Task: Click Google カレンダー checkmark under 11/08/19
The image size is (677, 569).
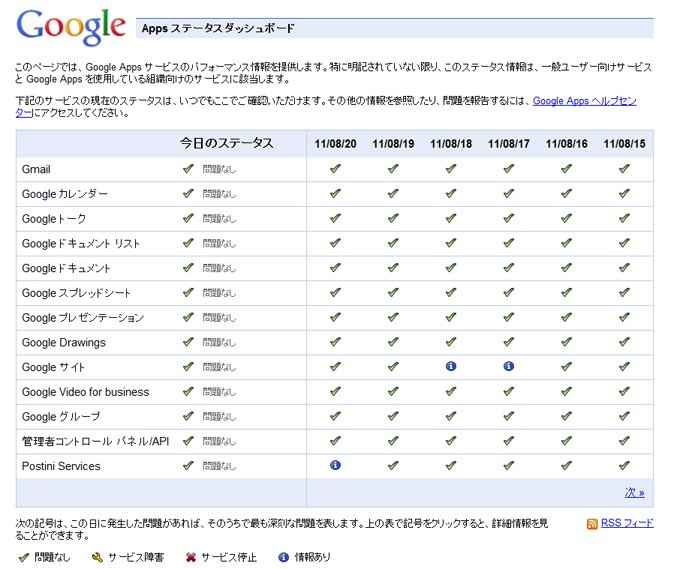Action: [393, 193]
